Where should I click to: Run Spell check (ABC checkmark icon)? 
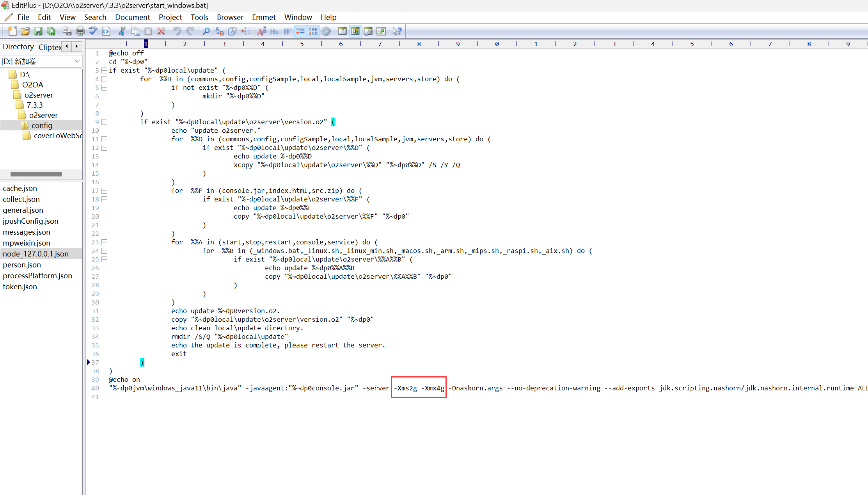[93, 31]
